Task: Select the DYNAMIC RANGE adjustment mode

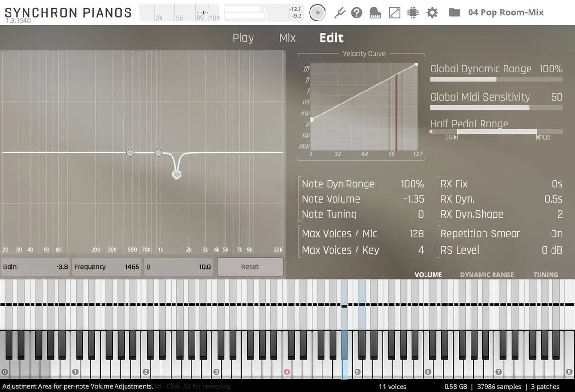Action: tap(486, 274)
